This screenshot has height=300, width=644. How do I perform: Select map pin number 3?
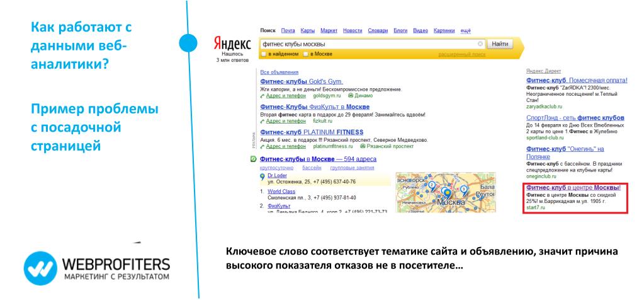click(464, 190)
